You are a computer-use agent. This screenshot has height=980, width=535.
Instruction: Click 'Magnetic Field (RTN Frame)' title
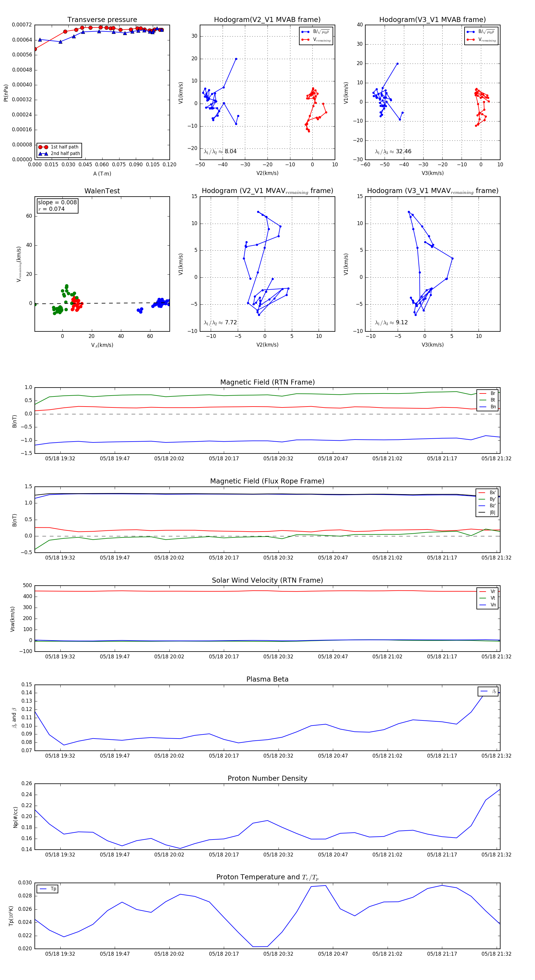pos(267,382)
